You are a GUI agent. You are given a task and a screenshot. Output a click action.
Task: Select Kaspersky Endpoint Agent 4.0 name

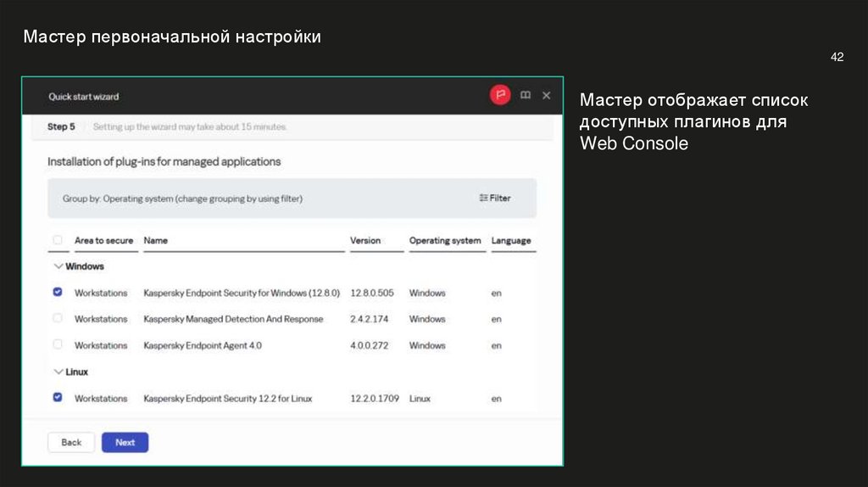[203, 345]
